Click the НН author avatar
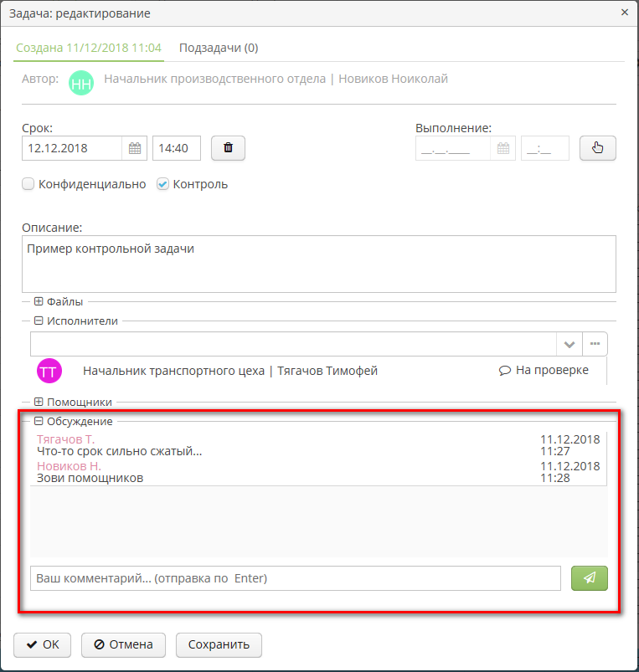 [x=81, y=81]
